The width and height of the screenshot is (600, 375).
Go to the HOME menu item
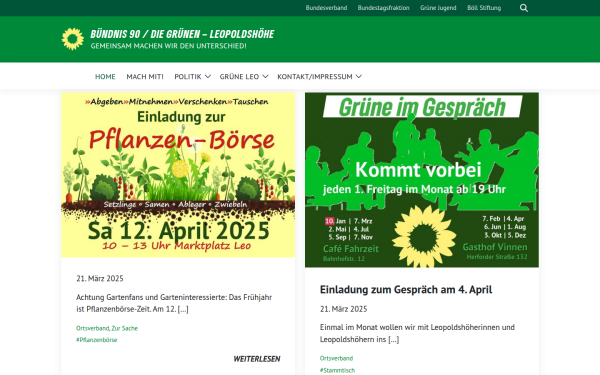click(x=105, y=77)
